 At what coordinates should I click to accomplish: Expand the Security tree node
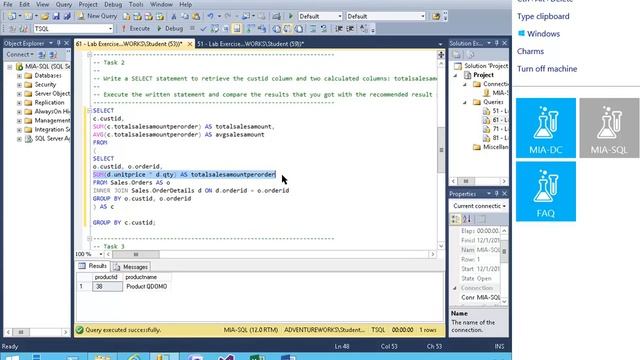click(19, 85)
